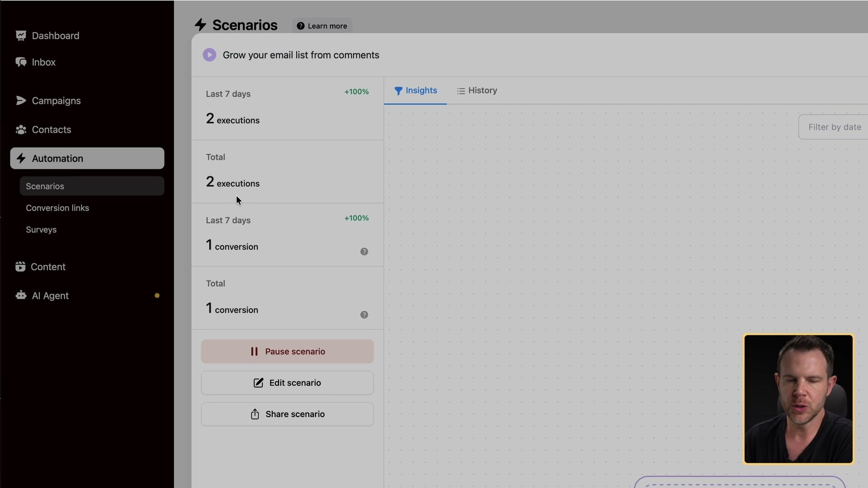
Task: Open Surveys submenu item
Action: [41, 230]
